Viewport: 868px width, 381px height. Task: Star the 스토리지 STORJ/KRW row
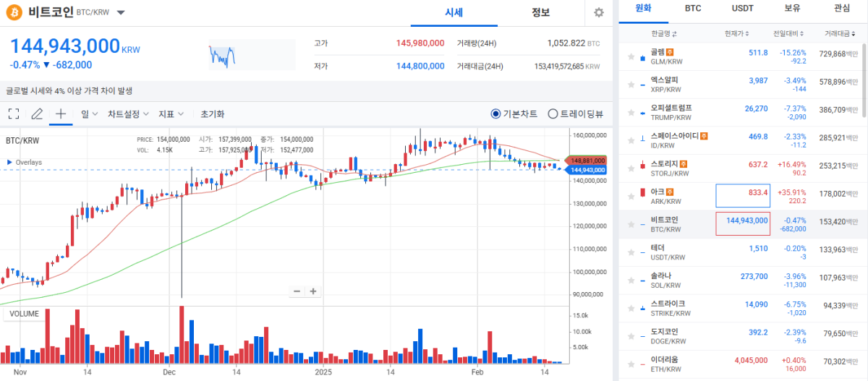click(x=631, y=169)
